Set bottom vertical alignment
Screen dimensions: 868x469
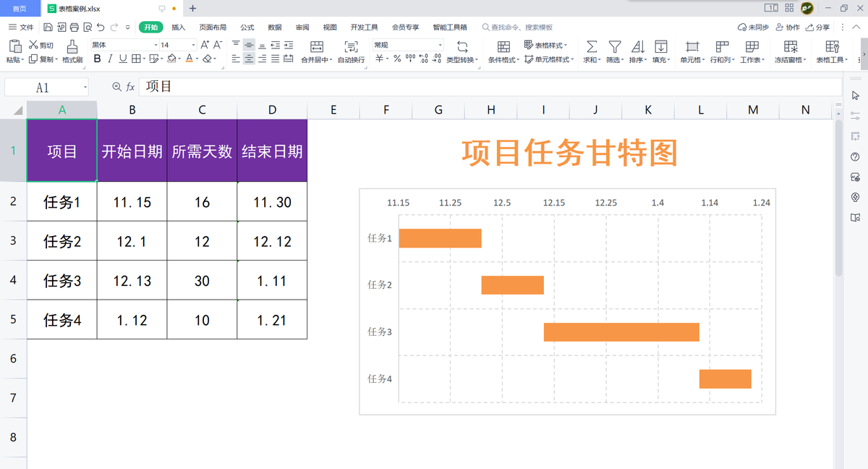[262, 45]
